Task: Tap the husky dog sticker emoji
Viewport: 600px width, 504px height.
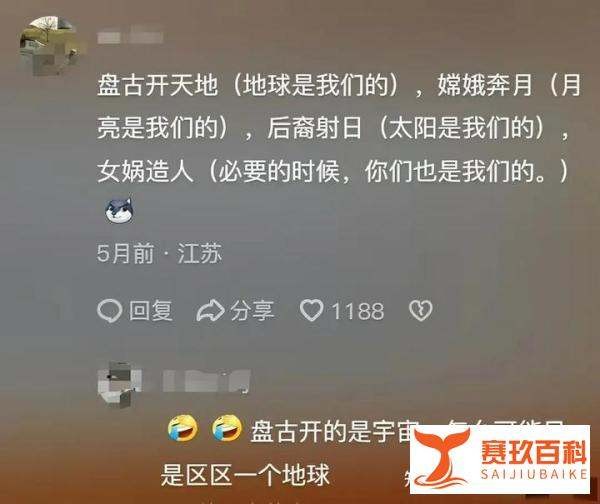Action: pyautogui.click(x=119, y=210)
